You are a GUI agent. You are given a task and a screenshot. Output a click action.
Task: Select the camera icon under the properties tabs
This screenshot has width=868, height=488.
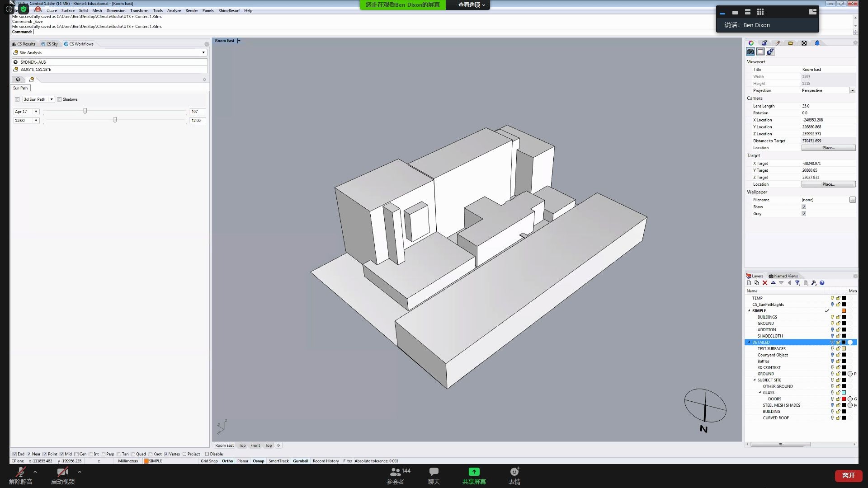tap(750, 51)
